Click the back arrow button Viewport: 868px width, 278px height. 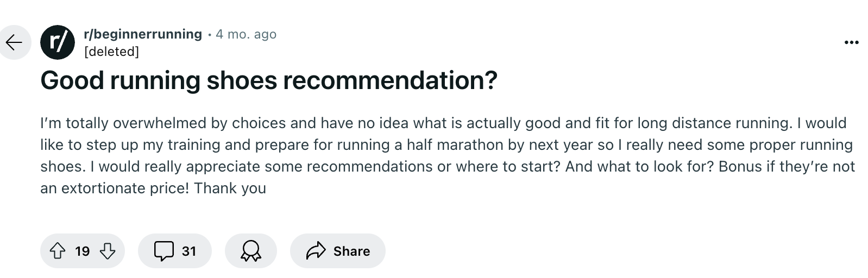14,42
